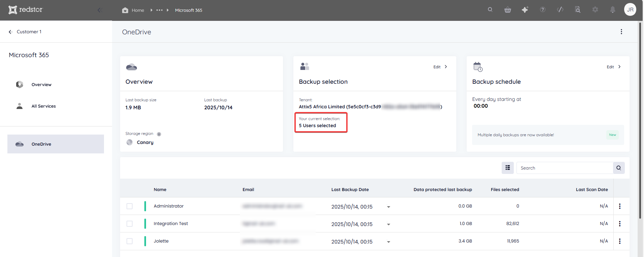Click the Integration Test name cell
644x257 pixels.
click(171, 224)
